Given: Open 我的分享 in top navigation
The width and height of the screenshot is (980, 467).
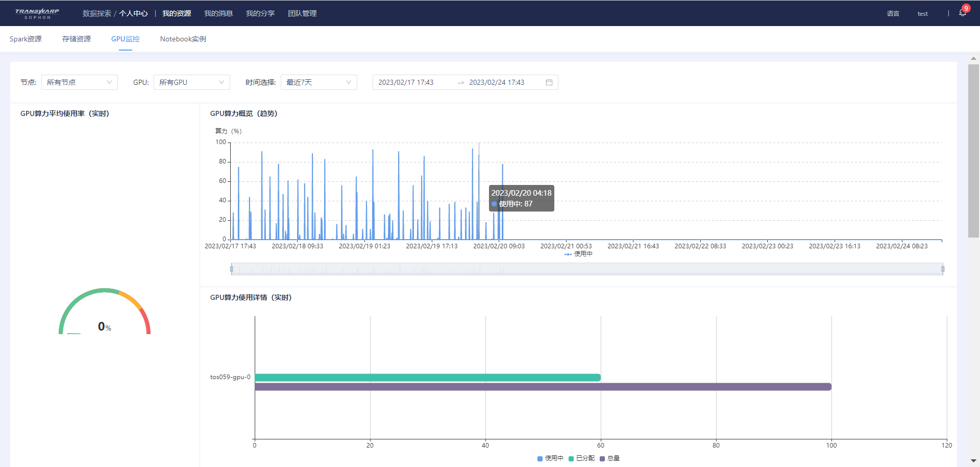Looking at the screenshot, I should pyautogui.click(x=260, y=13).
